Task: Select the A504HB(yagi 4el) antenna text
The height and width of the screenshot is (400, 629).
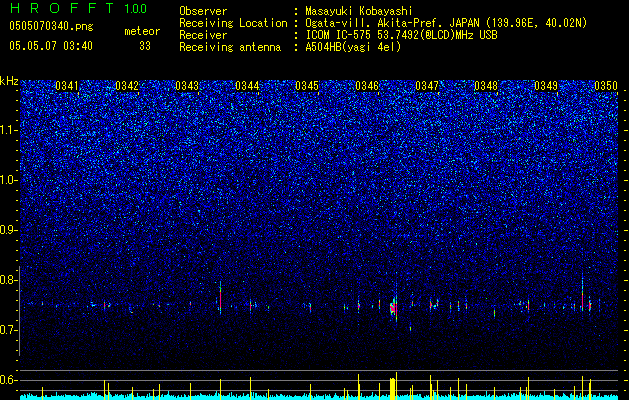Action: click(x=353, y=47)
